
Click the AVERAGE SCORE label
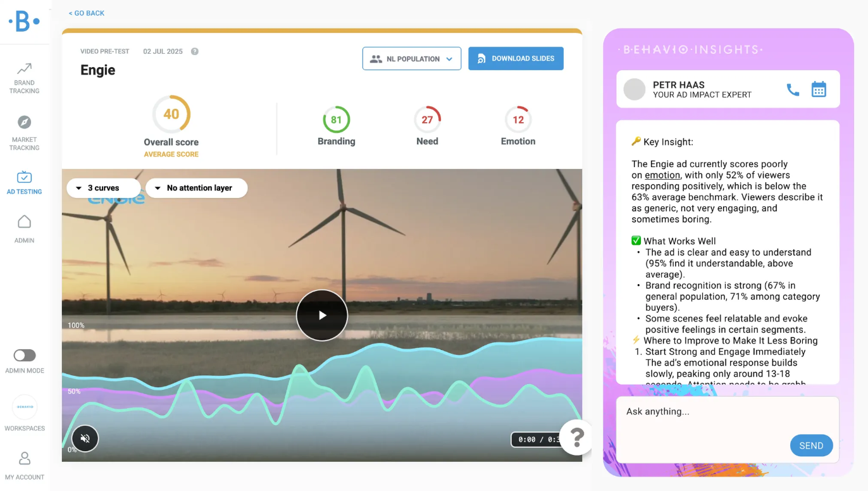tap(171, 154)
